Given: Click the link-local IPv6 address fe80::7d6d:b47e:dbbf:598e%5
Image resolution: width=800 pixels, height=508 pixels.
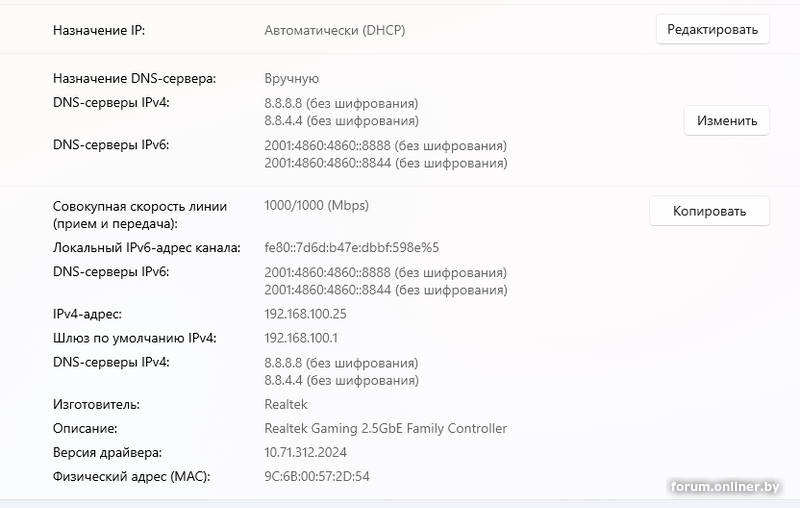Looking at the screenshot, I should click(x=352, y=247).
